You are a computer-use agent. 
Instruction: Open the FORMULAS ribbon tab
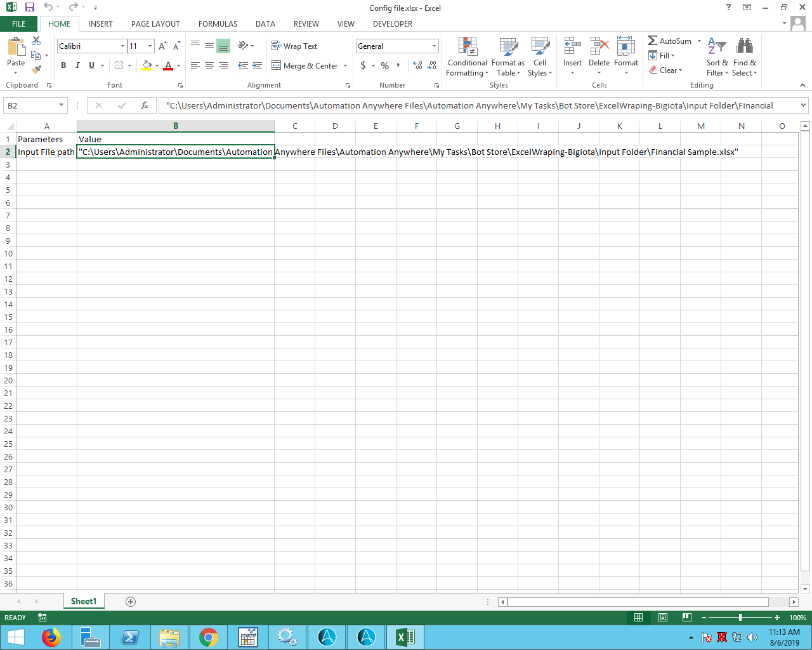[218, 24]
